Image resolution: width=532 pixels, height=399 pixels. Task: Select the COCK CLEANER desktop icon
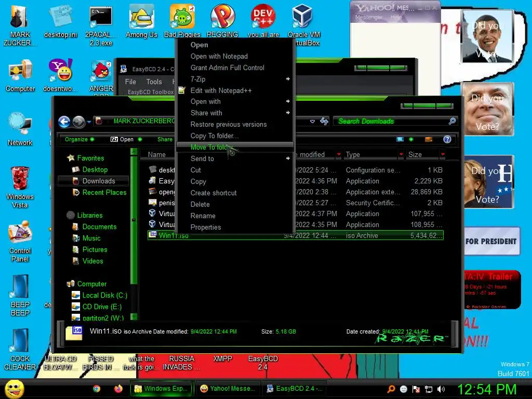coord(20,350)
